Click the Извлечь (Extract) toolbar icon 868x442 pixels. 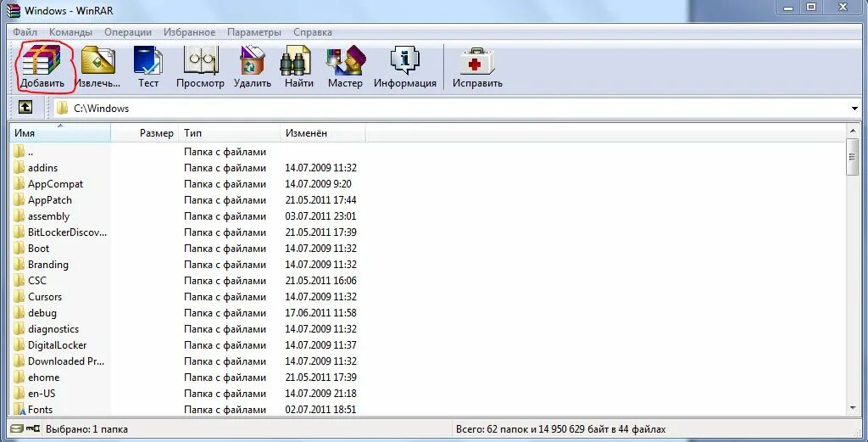point(98,60)
